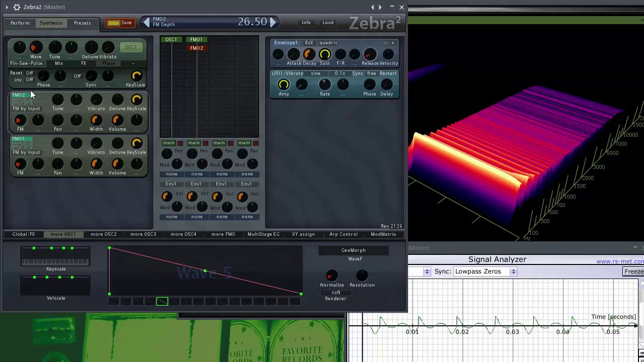Open the soft Renderer dropdown

tap(336, 293)
